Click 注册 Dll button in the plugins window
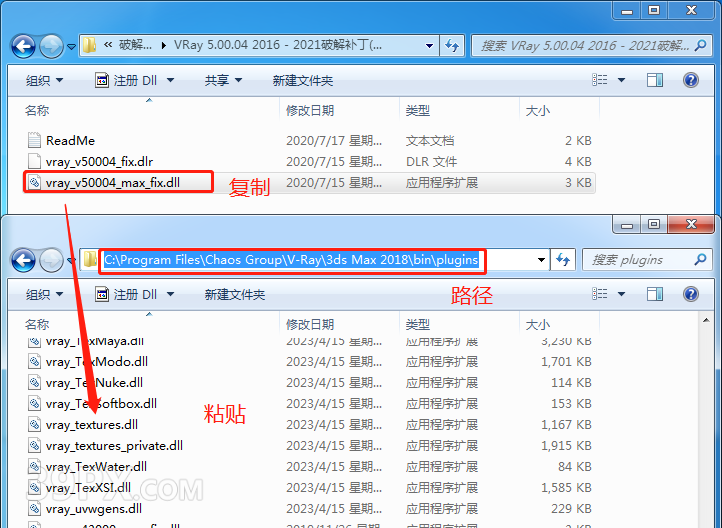Image resolution: width=722 pixels, height=528 pixels. (127, 295)
